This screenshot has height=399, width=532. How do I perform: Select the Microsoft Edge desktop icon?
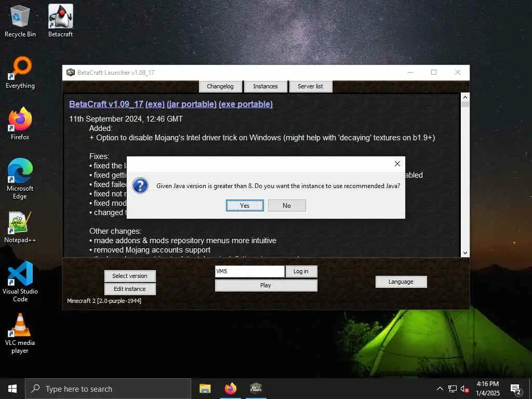(x=20, y=179)
